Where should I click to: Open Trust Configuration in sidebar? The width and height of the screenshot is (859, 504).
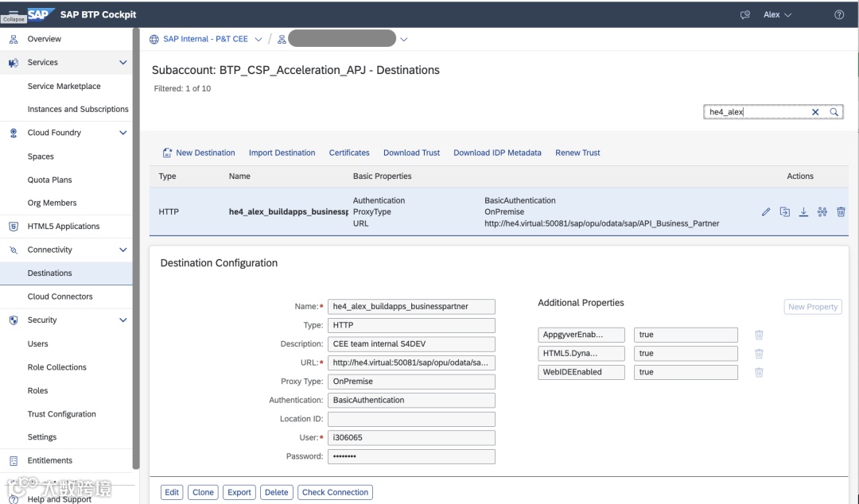click(62, 414)
